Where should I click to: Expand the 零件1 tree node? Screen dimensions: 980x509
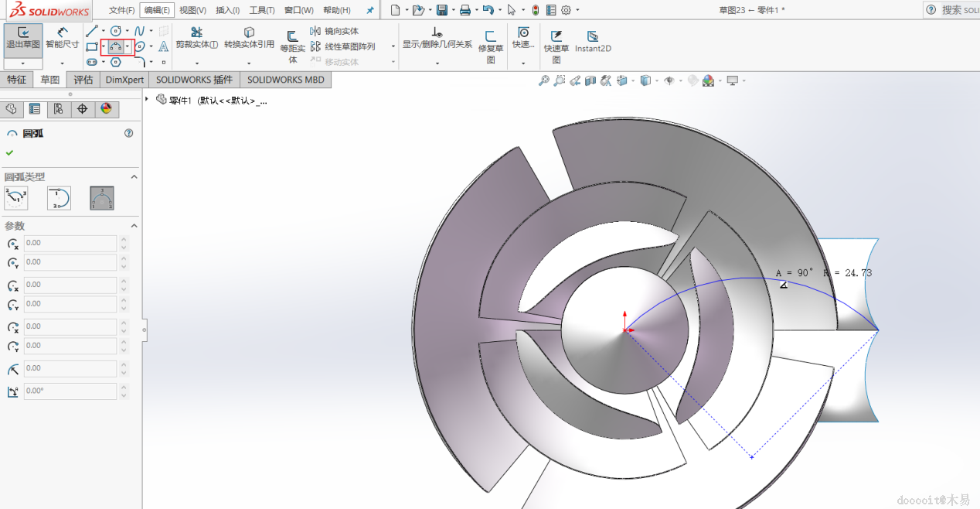tap(147, 100)
